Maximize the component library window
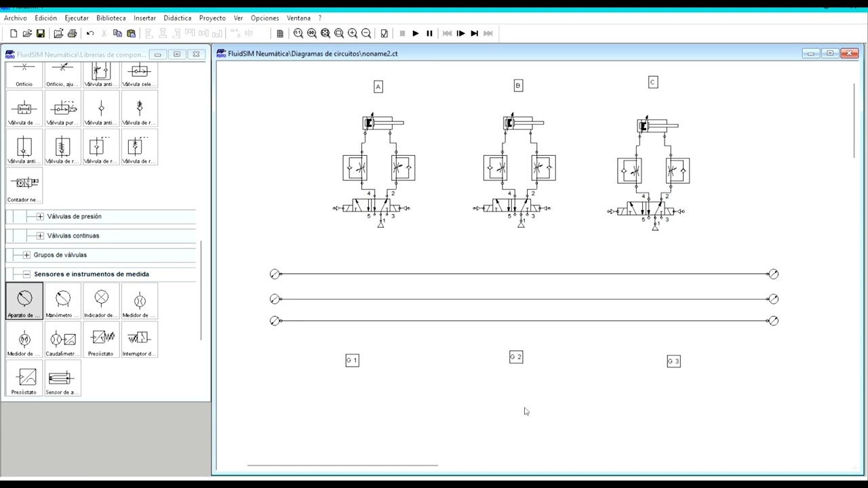Image resolution: width=868 pixels, height=488 pixels. [177, 54]
